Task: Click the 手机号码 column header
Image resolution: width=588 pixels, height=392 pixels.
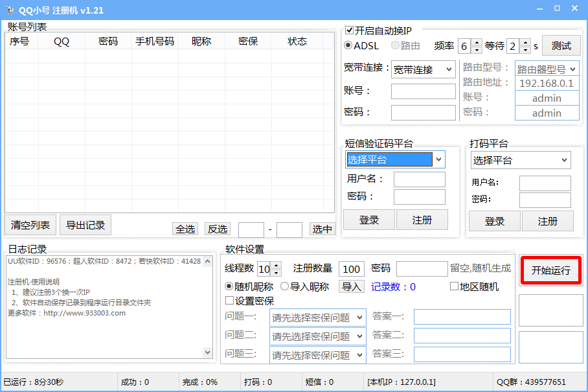Action: pyautogui.click(x=155, y=41)
